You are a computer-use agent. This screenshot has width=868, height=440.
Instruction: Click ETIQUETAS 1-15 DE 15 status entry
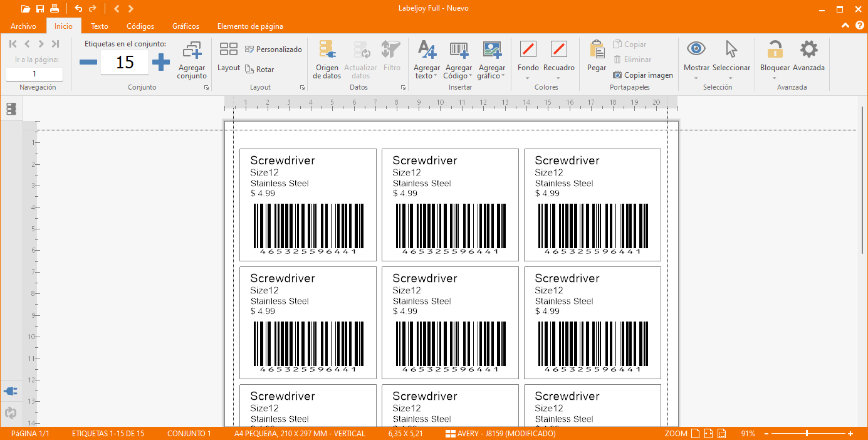click(x=108, y=434)
